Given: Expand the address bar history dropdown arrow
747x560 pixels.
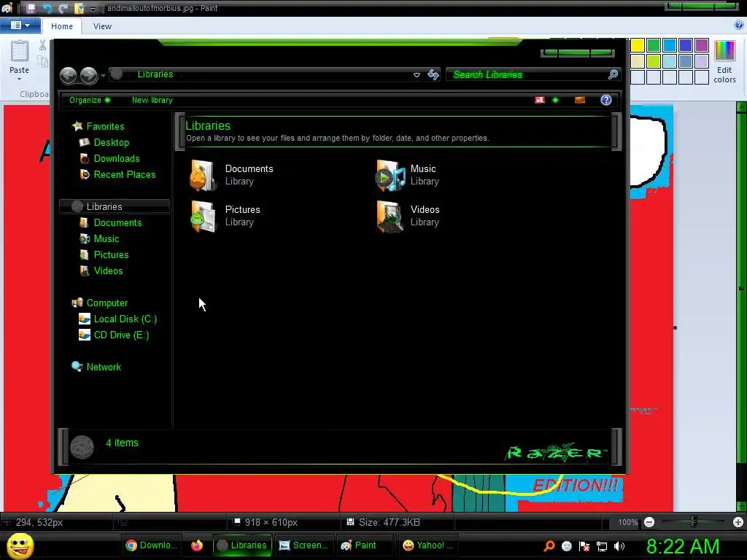Looking at the screenshot, I should click(417, 75).
